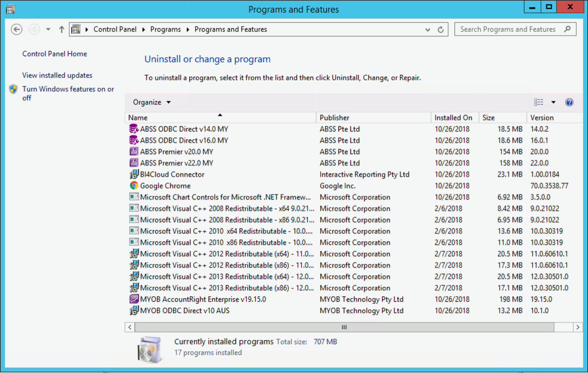This screenshot has width=588, height=373.
Task: Refresh the Programs and Features list
Action: pos(441,29)
